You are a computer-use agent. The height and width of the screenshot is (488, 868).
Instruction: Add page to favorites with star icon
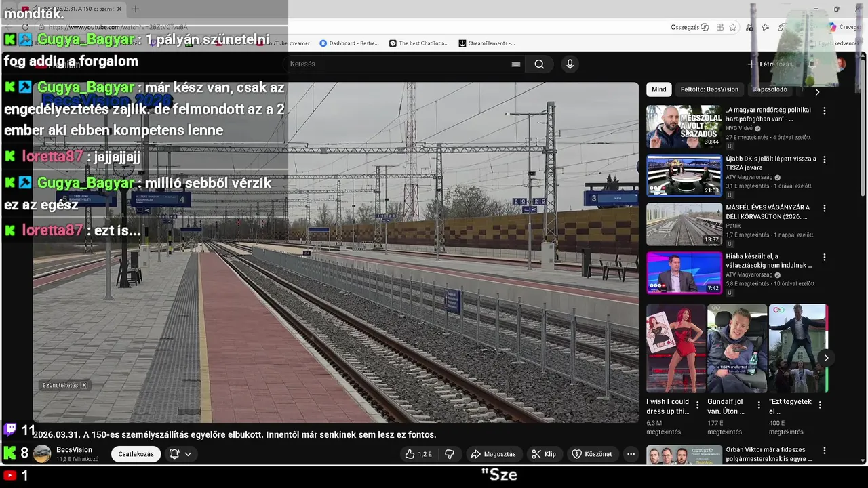click(x=733, y=27)
